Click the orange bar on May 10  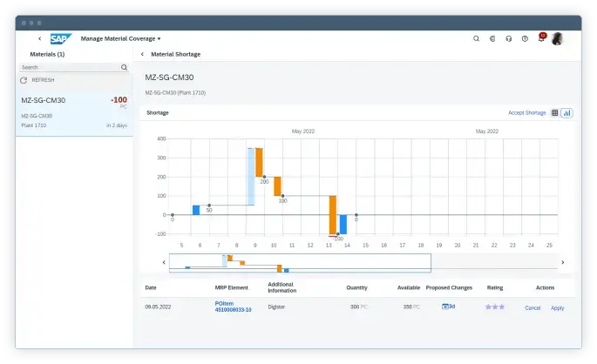click(277, 186)
